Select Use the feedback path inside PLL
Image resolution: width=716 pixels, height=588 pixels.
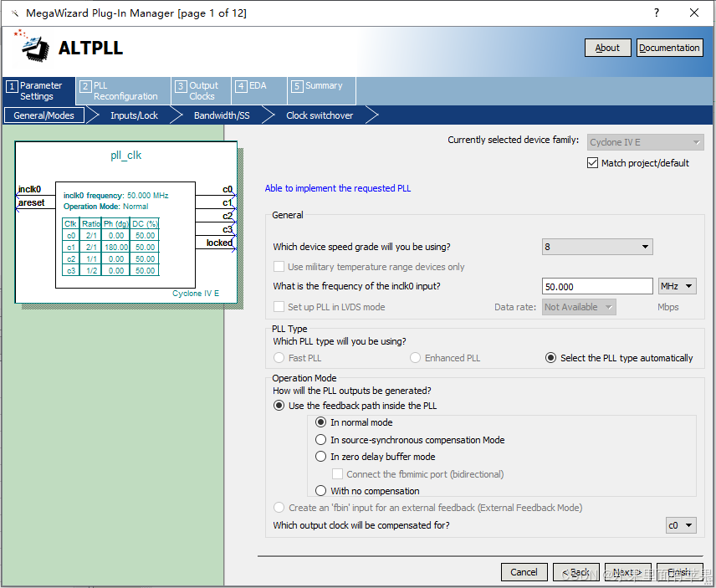click(279, 406)
